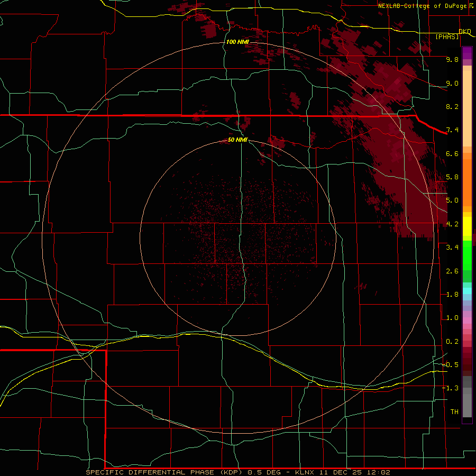Click the "SPECIFIC DIFFERENTIAL PHASE" title text
The height and width of the screenshot is (476, 476).
point(151,472)
